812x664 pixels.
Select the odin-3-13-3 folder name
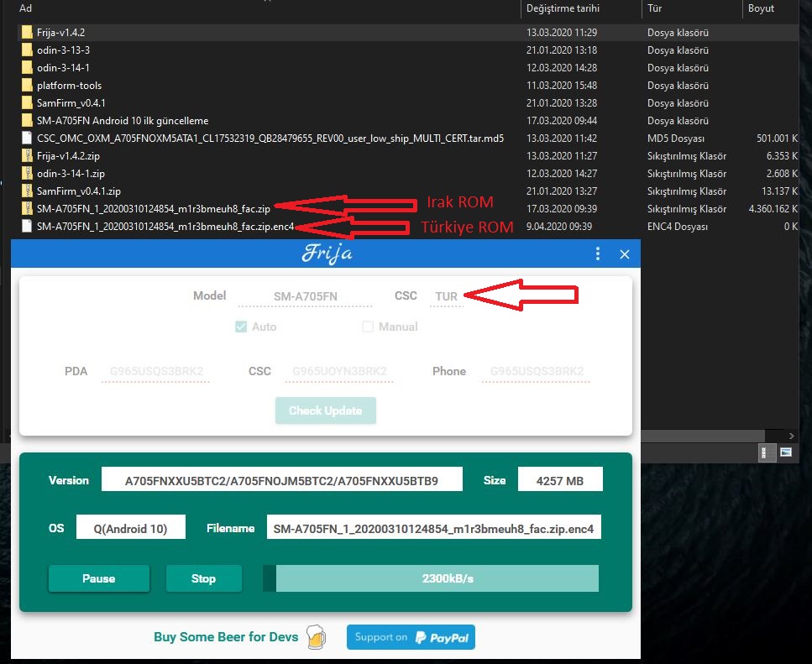[63, 50]
